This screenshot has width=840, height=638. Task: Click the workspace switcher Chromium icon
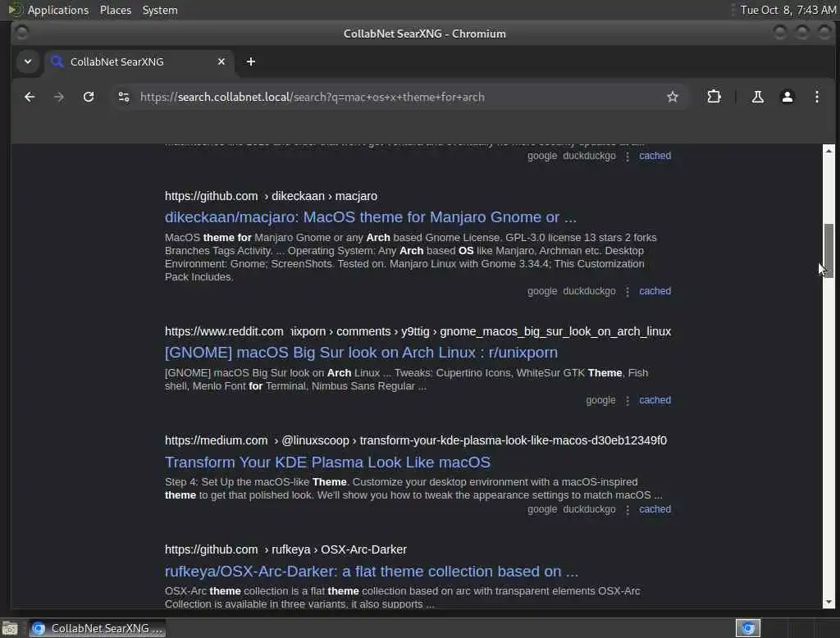748,628
